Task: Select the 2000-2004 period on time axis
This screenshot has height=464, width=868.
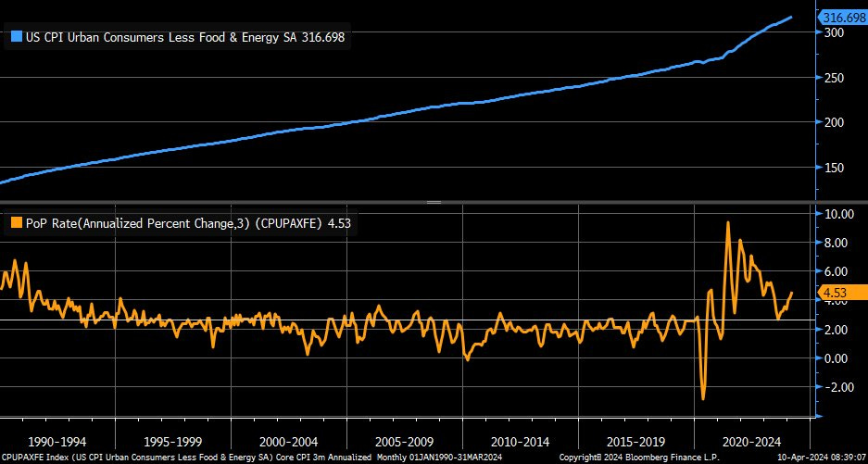Action: coord(289,441)
